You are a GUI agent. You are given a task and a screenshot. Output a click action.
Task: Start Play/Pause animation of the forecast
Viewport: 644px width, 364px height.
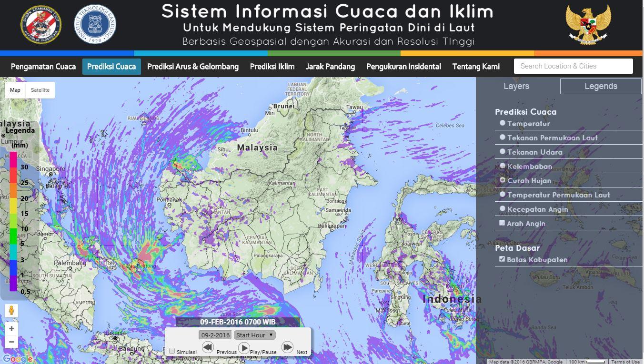244,348
